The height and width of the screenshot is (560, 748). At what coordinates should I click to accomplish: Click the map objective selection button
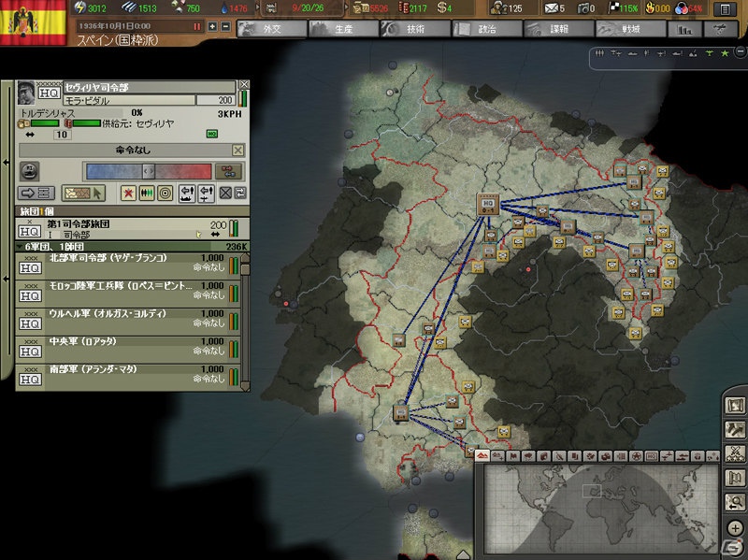point(83,194)
